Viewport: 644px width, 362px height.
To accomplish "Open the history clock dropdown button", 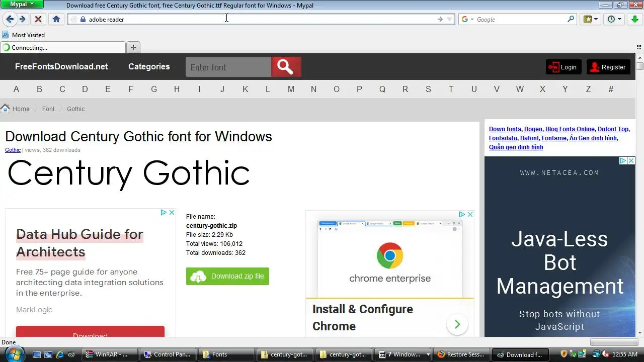I will tap(614, 19).
